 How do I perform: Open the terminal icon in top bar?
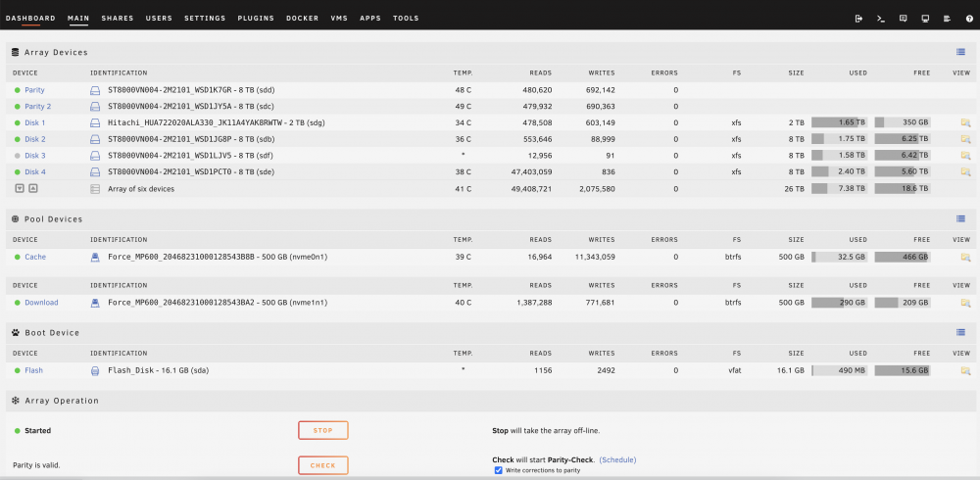pyautogui.click(x=881, y=19)
